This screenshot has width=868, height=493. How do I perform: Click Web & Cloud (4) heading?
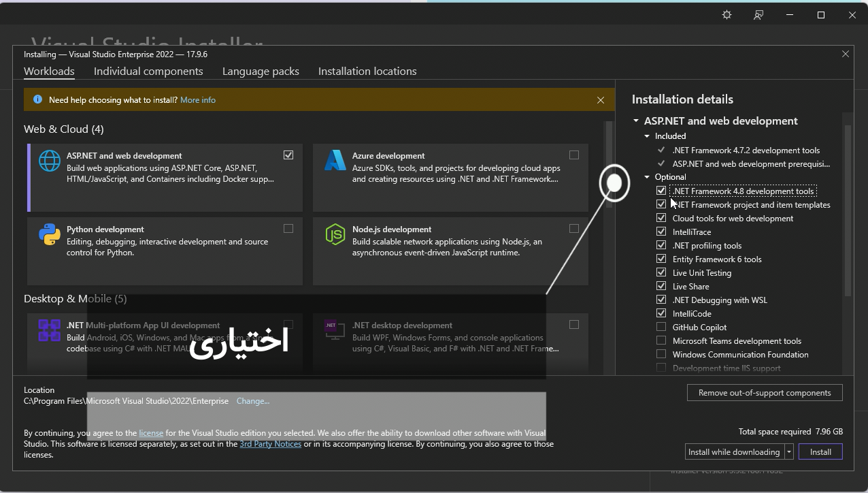[64, 129]
